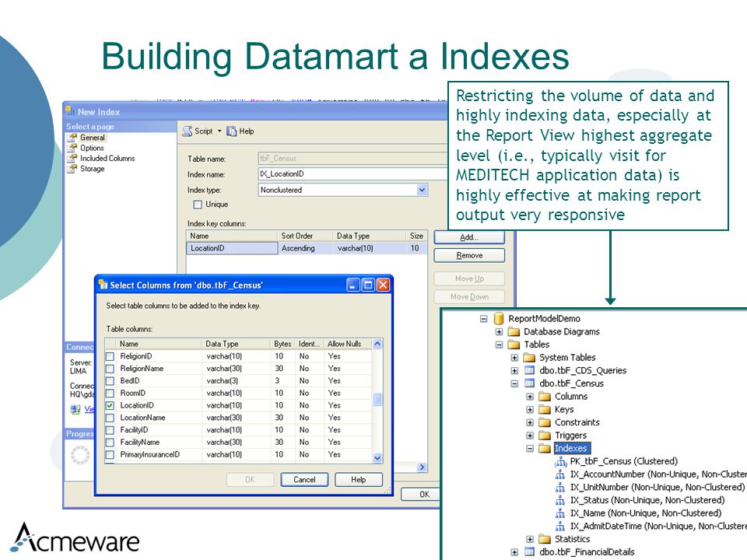Click the ReportModelDemo database icon

pyautogui.click(x=499, y=319)
